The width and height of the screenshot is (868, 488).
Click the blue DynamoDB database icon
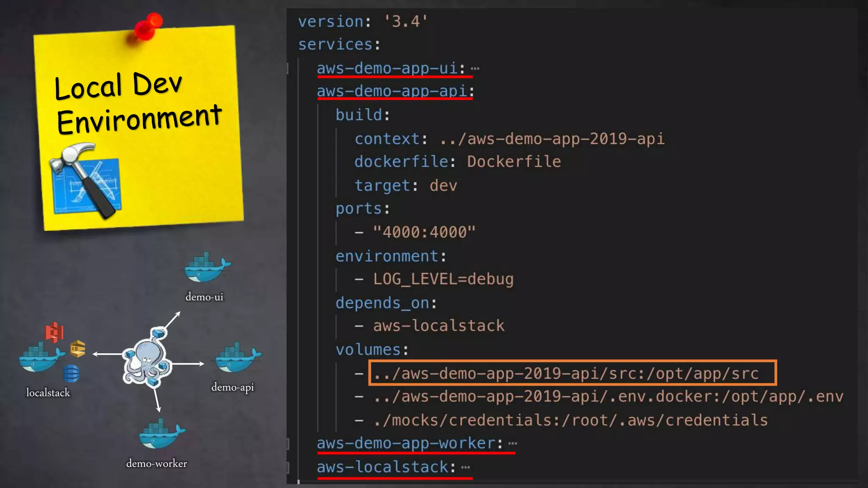click(71, 374)
